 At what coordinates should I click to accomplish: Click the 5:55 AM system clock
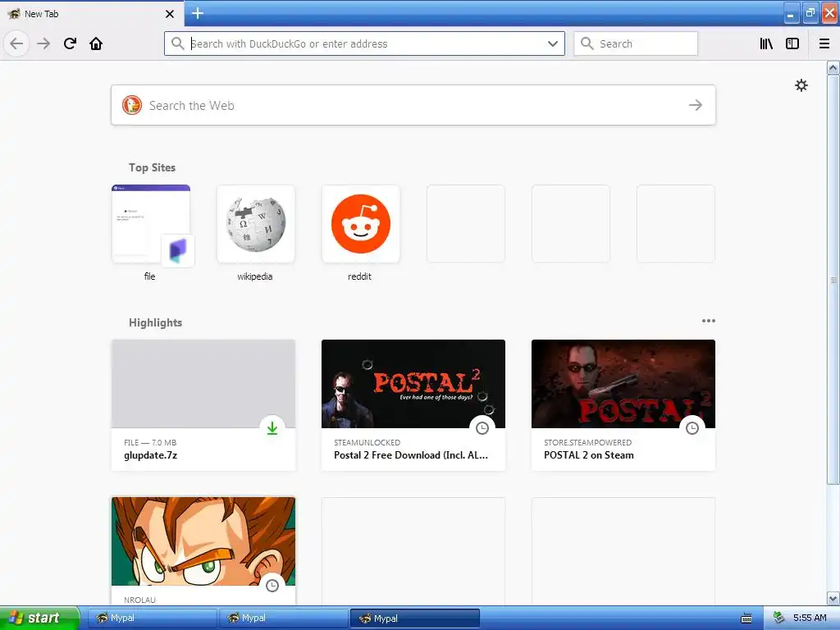tap(810, 618)
